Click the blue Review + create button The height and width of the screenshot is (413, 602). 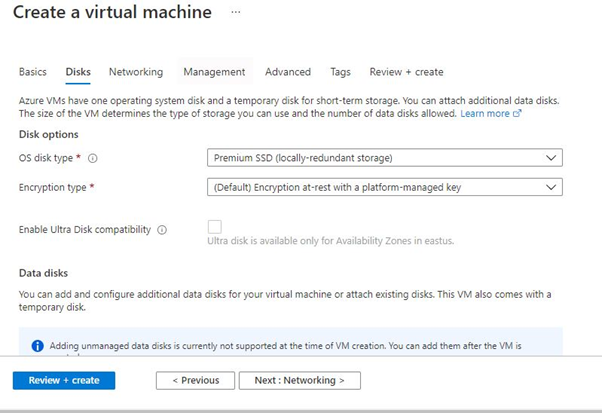[64, 381]
